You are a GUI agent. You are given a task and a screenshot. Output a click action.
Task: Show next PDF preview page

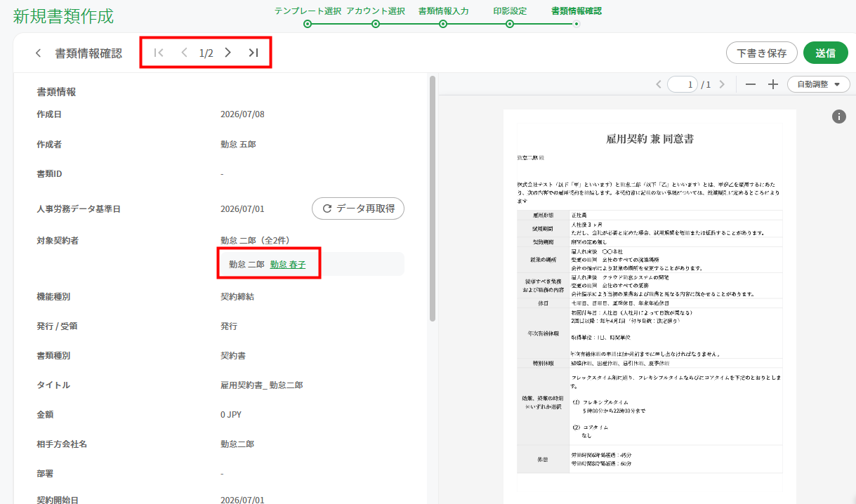722,84
